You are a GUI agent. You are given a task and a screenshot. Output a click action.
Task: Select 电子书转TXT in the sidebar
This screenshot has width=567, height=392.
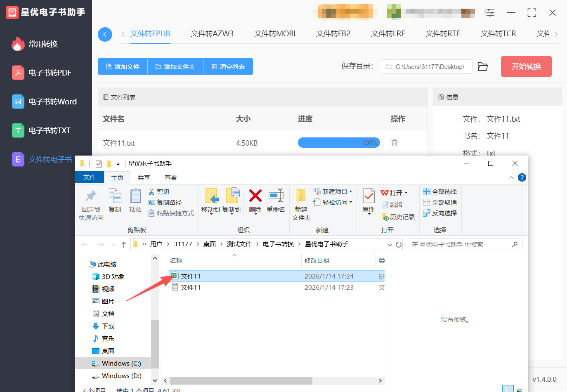point(41,131)
